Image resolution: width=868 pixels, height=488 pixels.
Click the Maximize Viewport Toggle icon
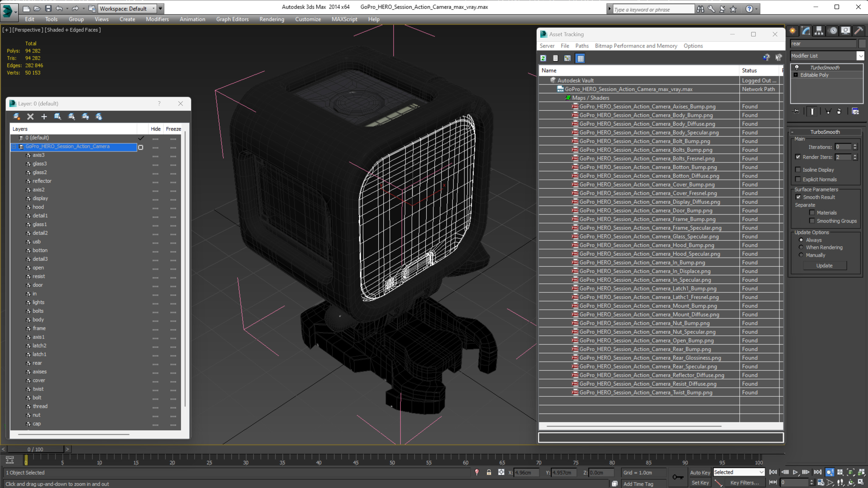click(x=861, y=482)
